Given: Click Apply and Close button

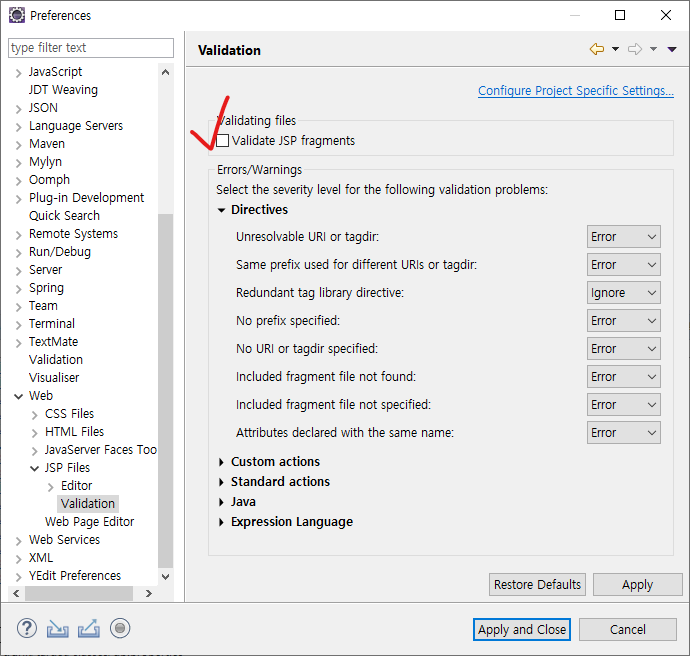Looking at the screenshot, I should coord(522,630).
